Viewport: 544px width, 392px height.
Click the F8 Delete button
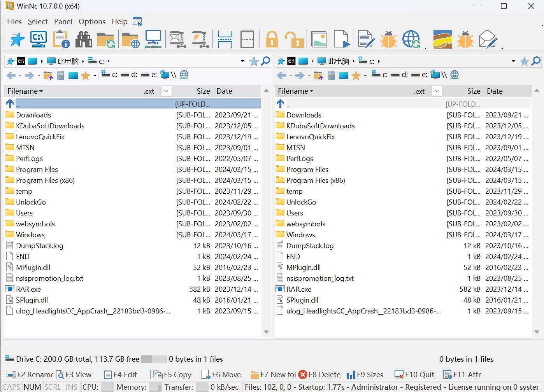[319, 374]
